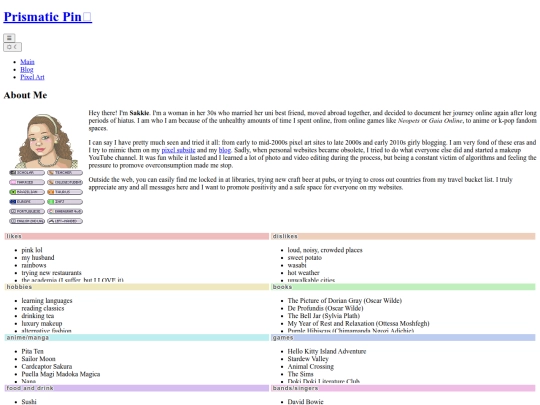The width and height of the screenshot is (540, 405).
Task: Go to the Main page link
Action: 27,62
